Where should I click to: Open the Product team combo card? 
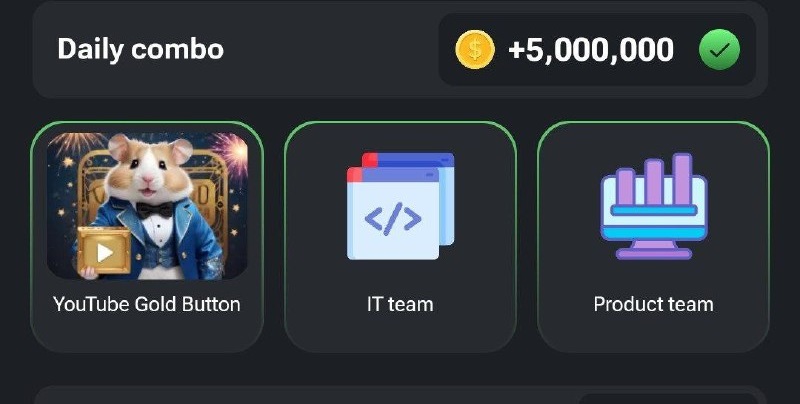coord(654,237)
